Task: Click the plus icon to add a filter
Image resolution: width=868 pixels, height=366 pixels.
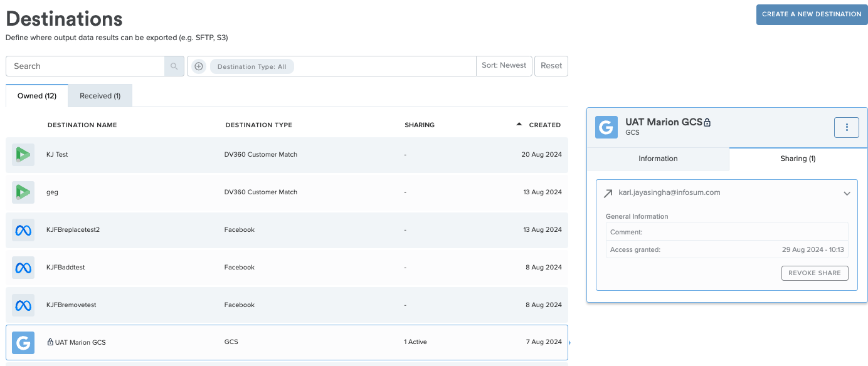Action: pyautogui.click(x=199, y=66)
